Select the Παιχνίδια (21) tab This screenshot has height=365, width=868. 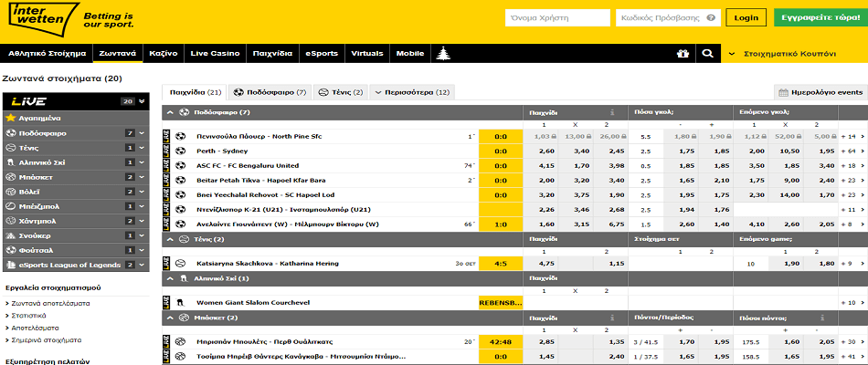click(x=196, y=92)
